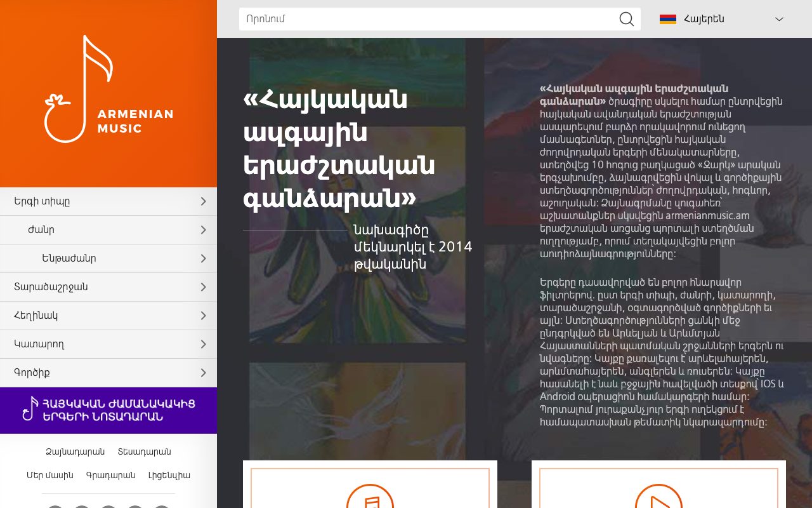
Task: Open the purple ՀԱՅԿԱԿԱՆ ԺԱՄԱՆԱԿԱԿԻՑ ԵՐԳԵՐԻ ՆՈՏԱԴԱՐԱՆ banner
Action: pyautogui.click(x=108, y=410)
